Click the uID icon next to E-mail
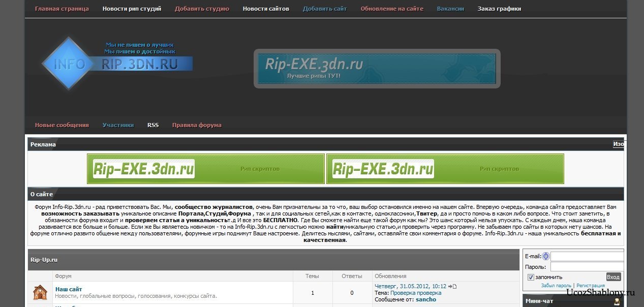The width and height of the screenshot is (644, 307). point(545,256)
